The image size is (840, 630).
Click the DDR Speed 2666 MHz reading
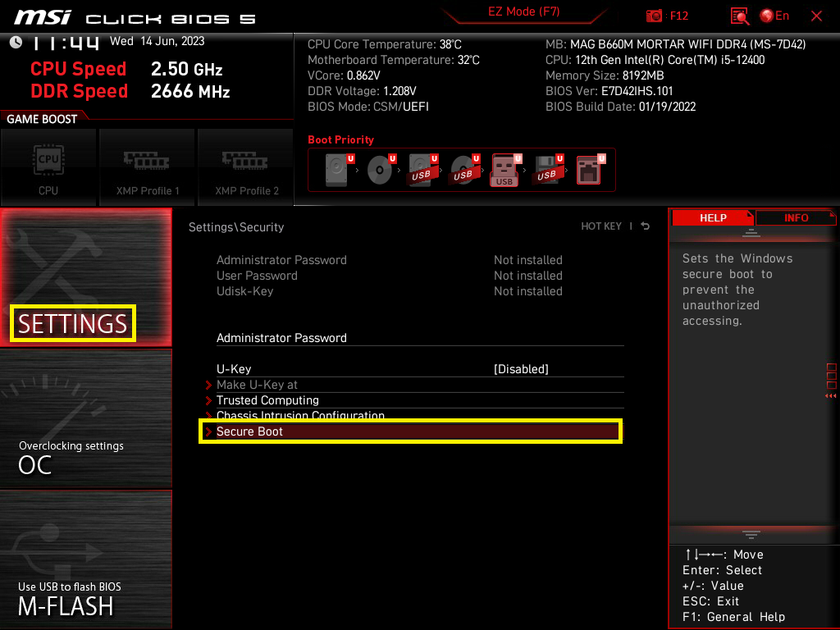(130, 91)
